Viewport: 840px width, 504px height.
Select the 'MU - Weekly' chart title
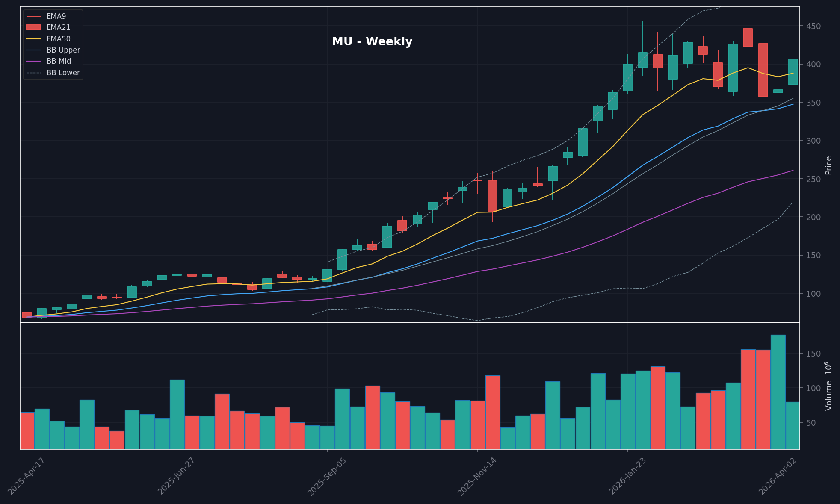[372, 41]
